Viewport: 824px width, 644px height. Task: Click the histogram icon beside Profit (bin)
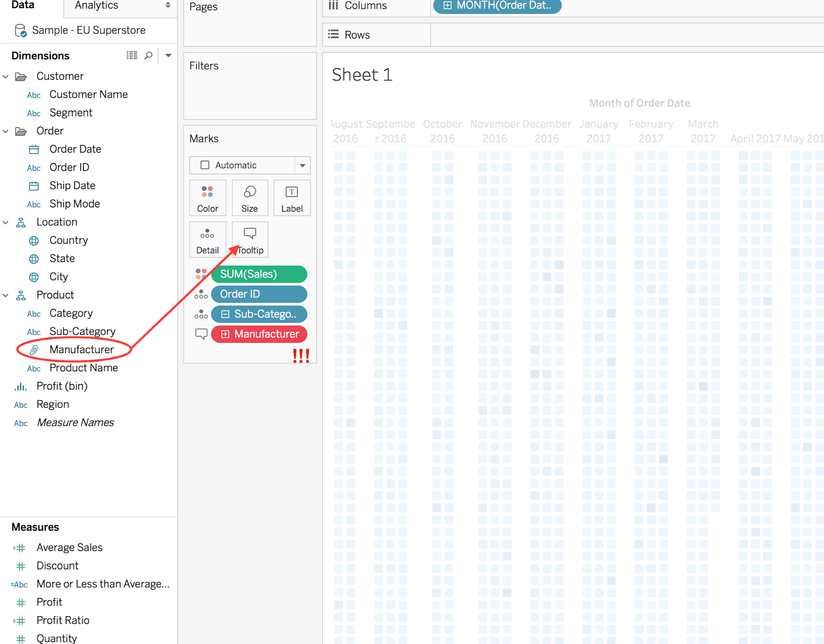click(21, 387)
